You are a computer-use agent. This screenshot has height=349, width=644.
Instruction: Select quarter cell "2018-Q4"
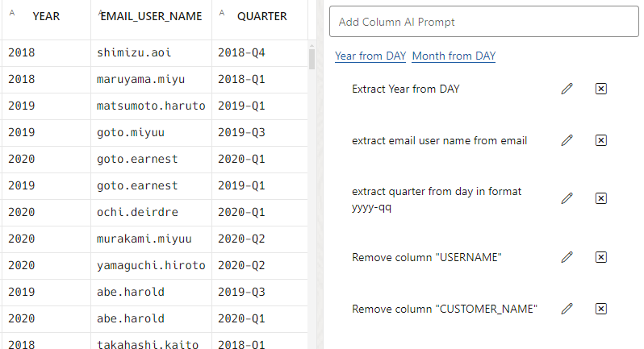pyautogui.click(x=260, y=53)
